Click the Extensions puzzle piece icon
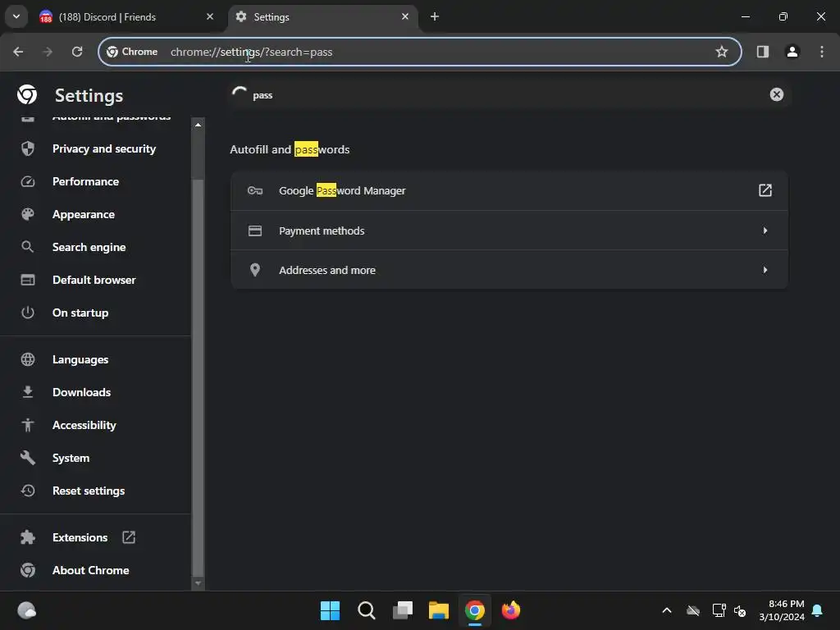The image size is (840, 630). [x=28, y=537]
